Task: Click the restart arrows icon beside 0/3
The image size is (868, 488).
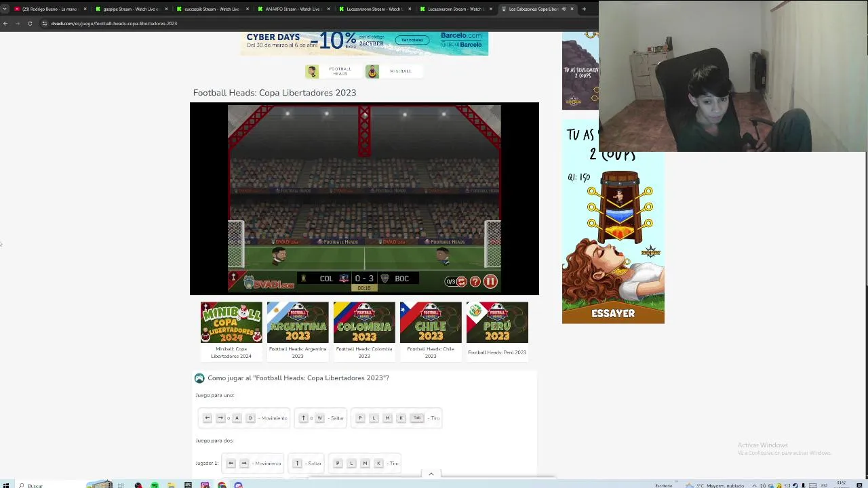Action: (462, 281)
